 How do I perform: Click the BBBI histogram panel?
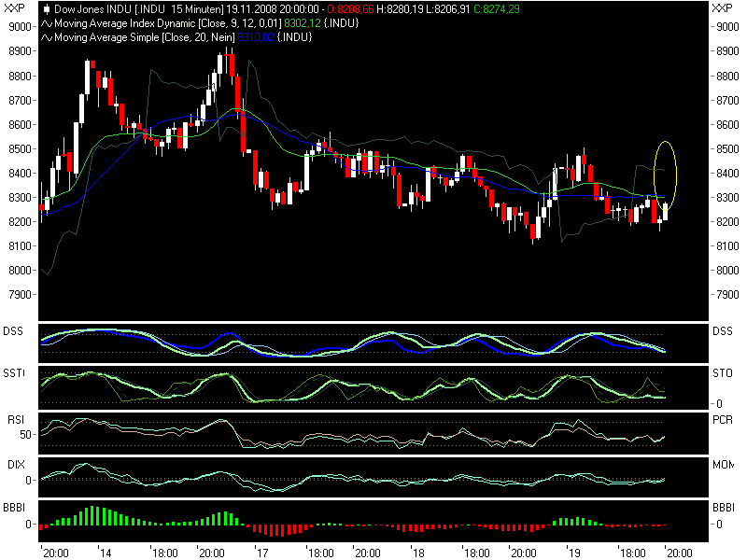373,521
